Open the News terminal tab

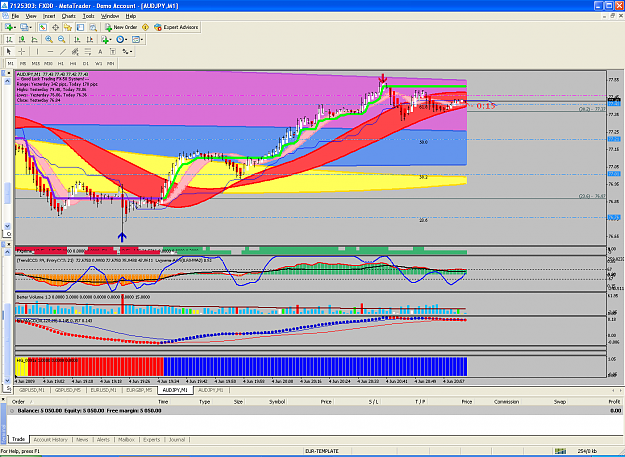pyautogui.click(x=82, y=439)
